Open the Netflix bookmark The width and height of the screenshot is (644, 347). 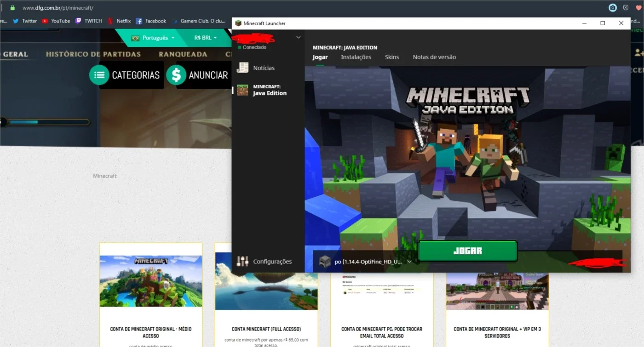click(x=119, y=21)
